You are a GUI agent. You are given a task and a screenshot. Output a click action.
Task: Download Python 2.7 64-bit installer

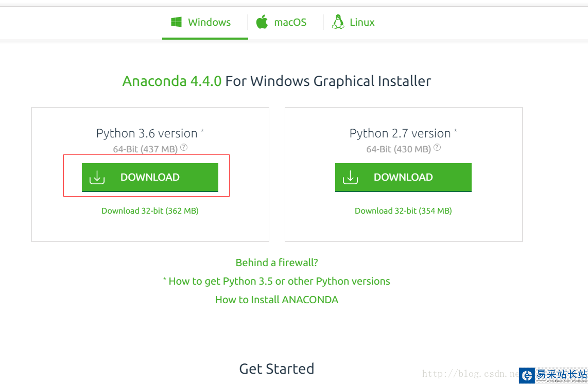403,177
